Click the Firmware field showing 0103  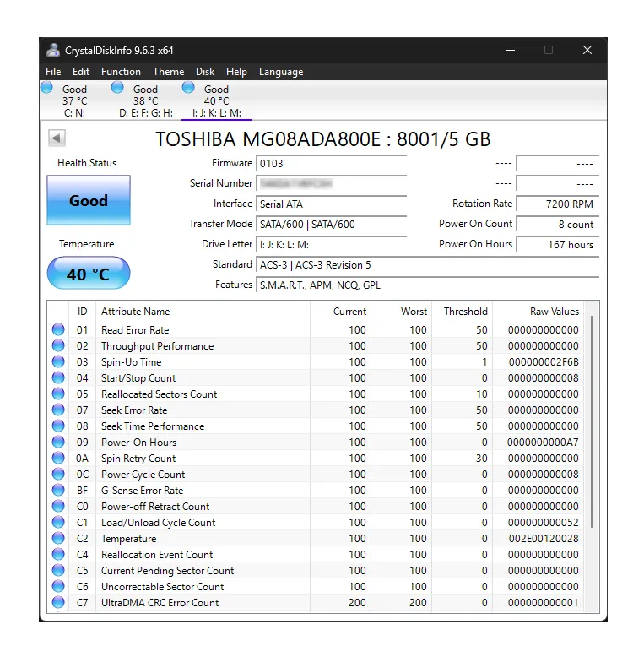click(x=331, y=163)
